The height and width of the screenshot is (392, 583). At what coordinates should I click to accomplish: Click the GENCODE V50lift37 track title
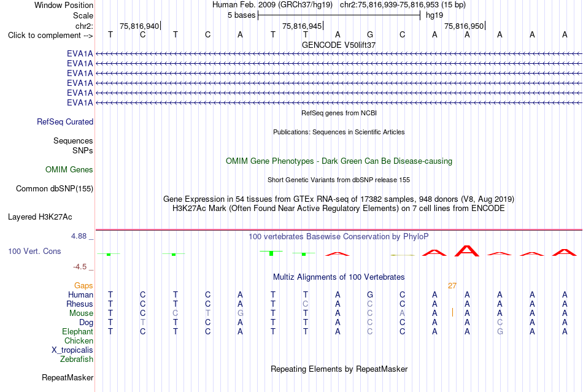click(x=339, y=45)
